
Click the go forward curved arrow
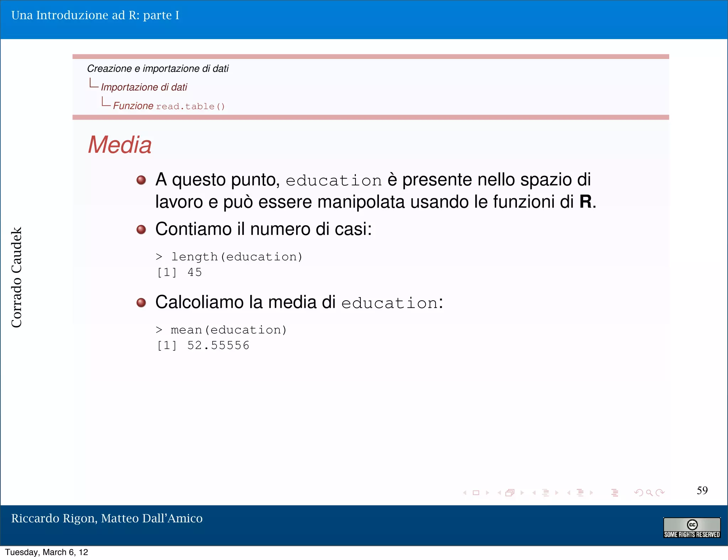coord(660,492)
